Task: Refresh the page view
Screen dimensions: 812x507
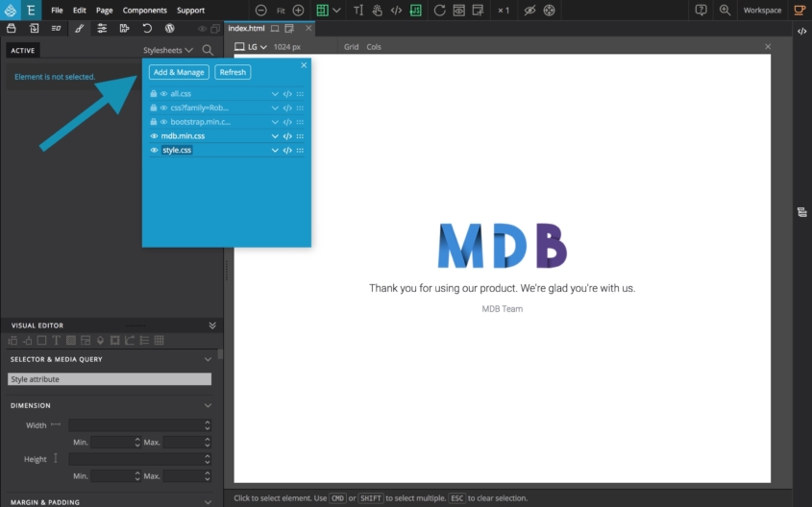Action: [x=440, y=11]
